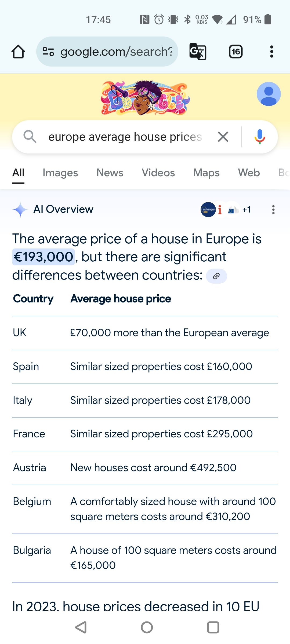The height and width of the screenshot is (644, 290).
Task: Tap the magnifier search icon
Action: 30,137
